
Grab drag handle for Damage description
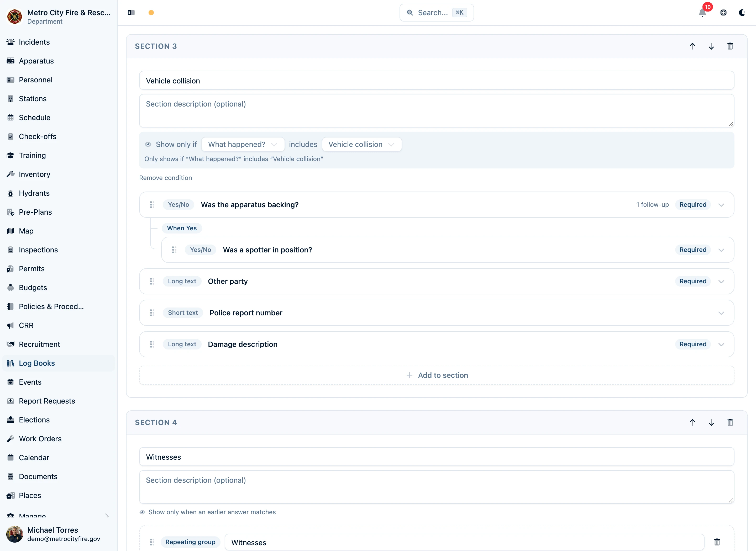(x=152, y=344)
